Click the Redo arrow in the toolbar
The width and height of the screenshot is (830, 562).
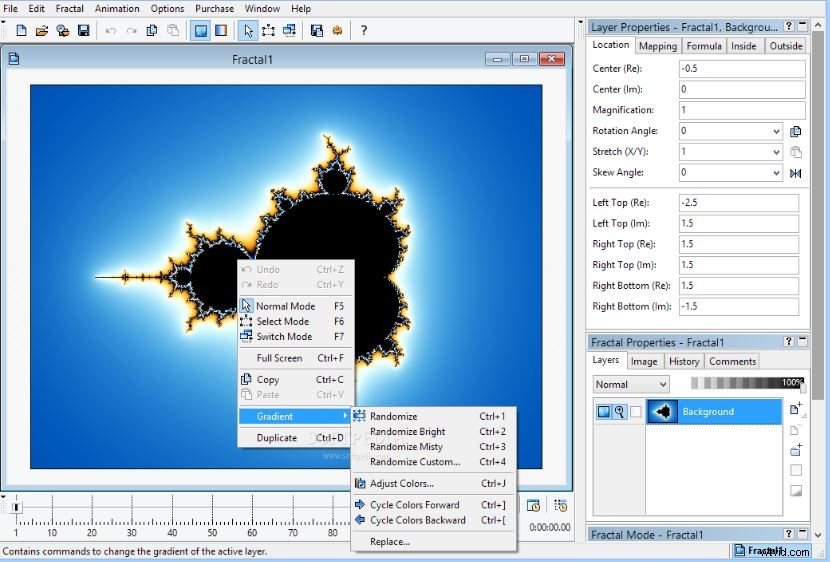(131, 31)
